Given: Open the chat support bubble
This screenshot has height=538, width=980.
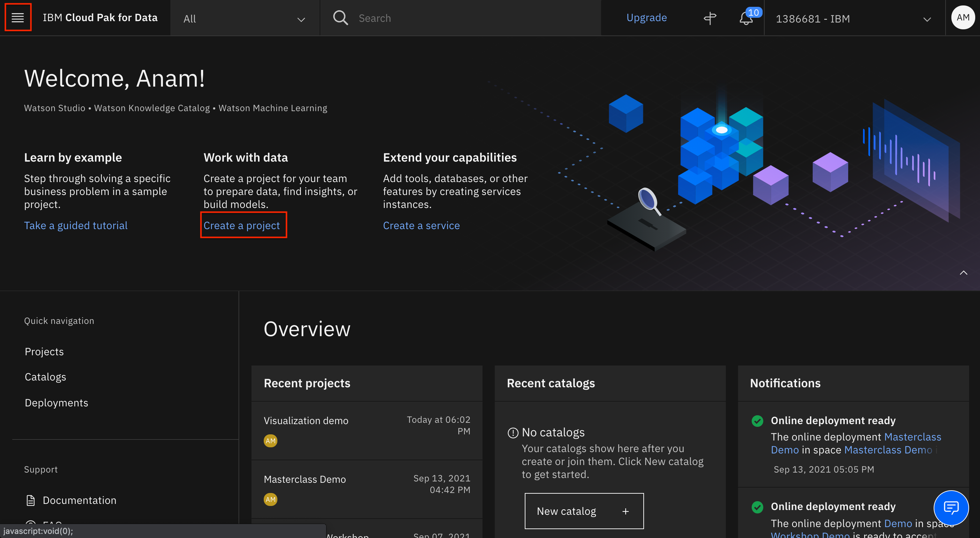Looking at the screenshot, I should click(951, 508).
